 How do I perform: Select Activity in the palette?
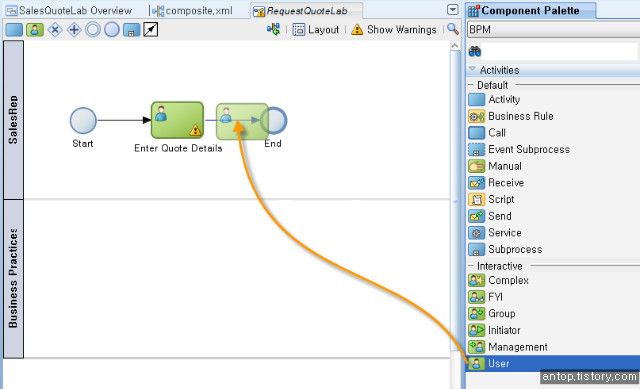pos(494,99)
